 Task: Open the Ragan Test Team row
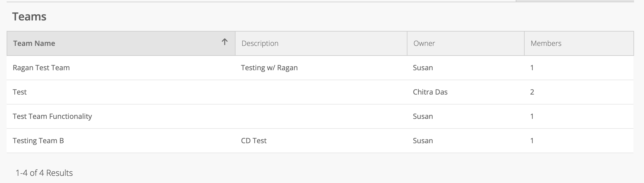point(320,68)
